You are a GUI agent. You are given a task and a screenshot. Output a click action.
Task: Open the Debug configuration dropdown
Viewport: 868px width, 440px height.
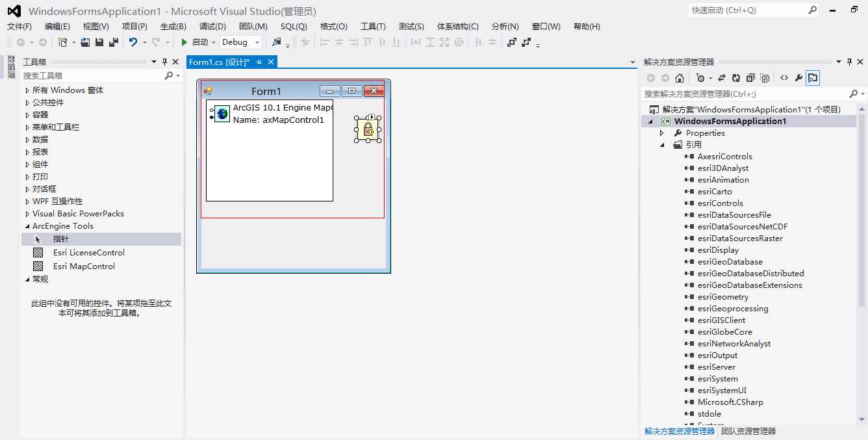pos(257,42)
